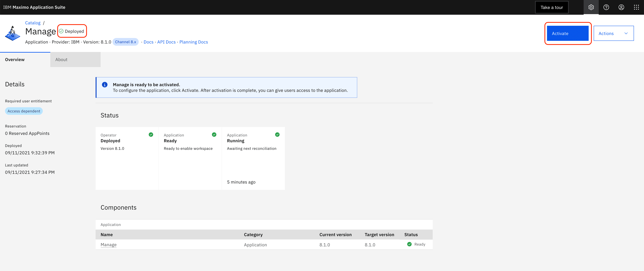
Task: Click IBM Maximo Application Suite title
Action: [x=34, y=7]
